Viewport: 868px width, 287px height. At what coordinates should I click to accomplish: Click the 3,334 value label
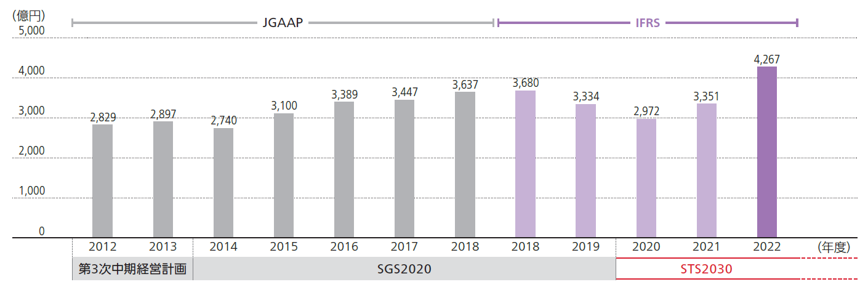point(585,97)
